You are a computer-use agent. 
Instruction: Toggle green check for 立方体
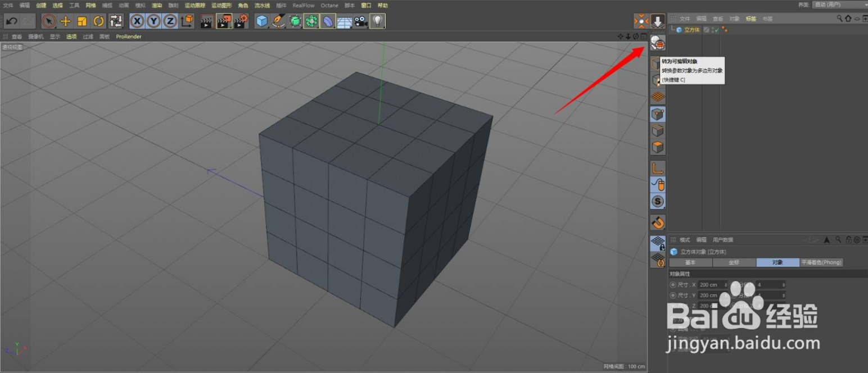(x=716, y=30)
